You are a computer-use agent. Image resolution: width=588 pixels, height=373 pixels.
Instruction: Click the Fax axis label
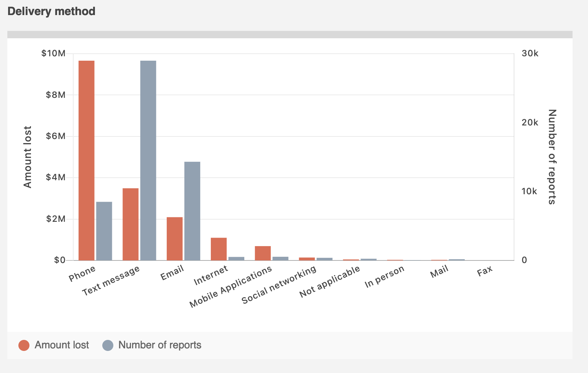click(x=485, y=271)
